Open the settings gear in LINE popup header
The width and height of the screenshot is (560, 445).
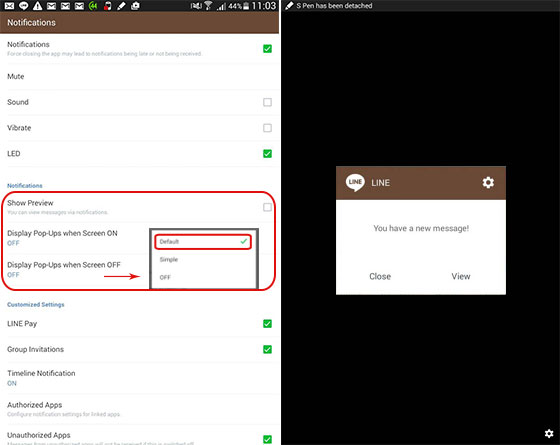488,182
